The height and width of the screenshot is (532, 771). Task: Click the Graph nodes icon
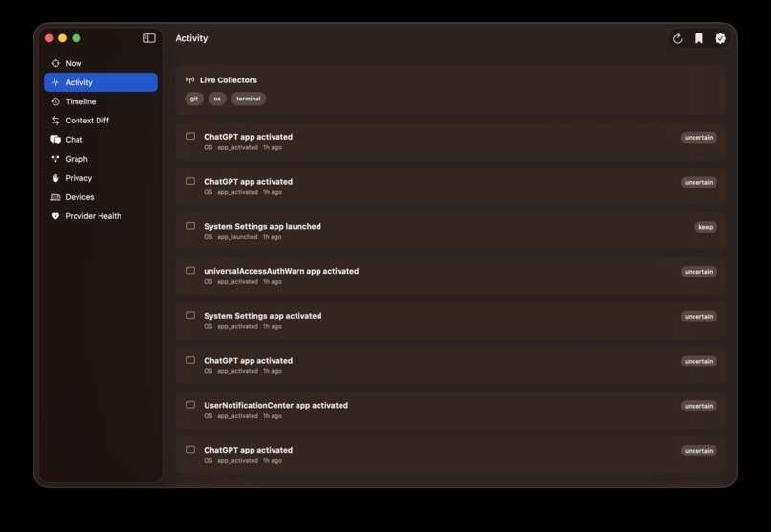[55, 159]
